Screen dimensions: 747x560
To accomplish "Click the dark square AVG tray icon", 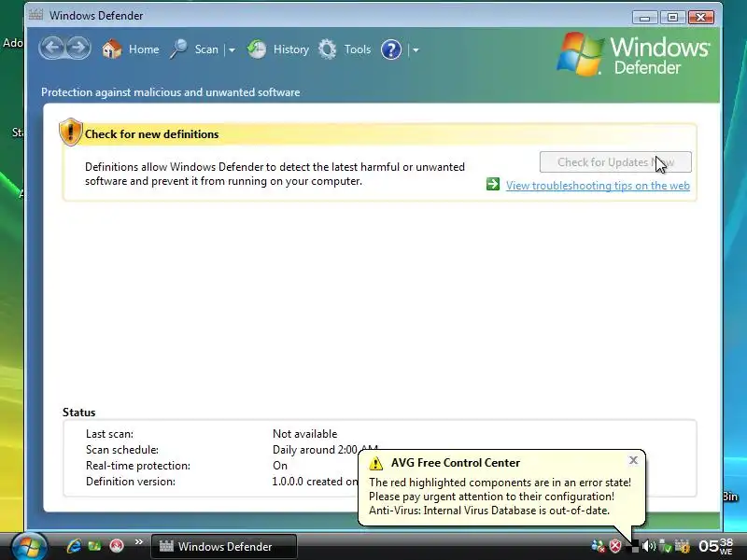I will tap(634, 548).
